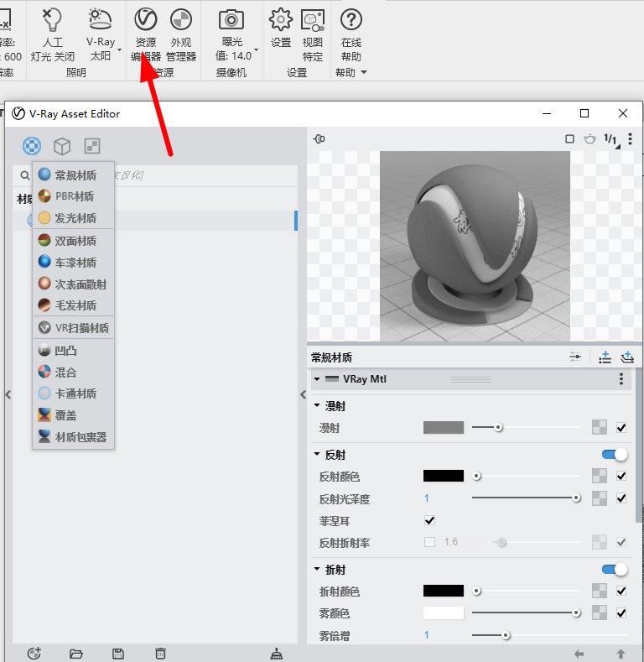Toggle Diffuse (漫射) texture enable checkbox
The image size is (644, 662).
pos(621,428)
